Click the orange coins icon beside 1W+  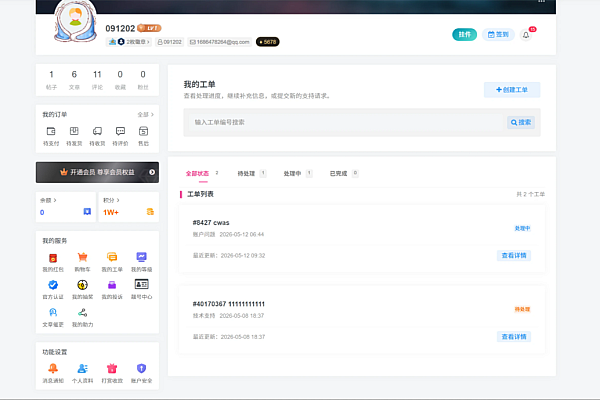click(x=150, y=211)
